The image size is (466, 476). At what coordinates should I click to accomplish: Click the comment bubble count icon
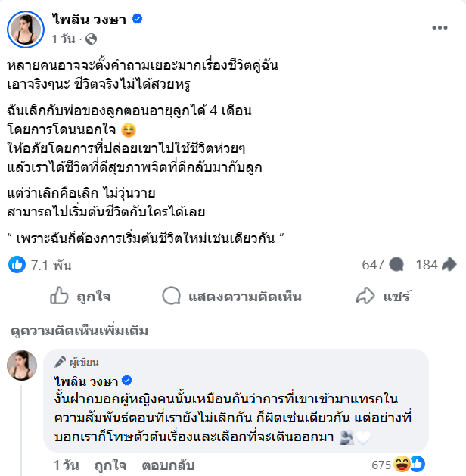coord(396,264)
